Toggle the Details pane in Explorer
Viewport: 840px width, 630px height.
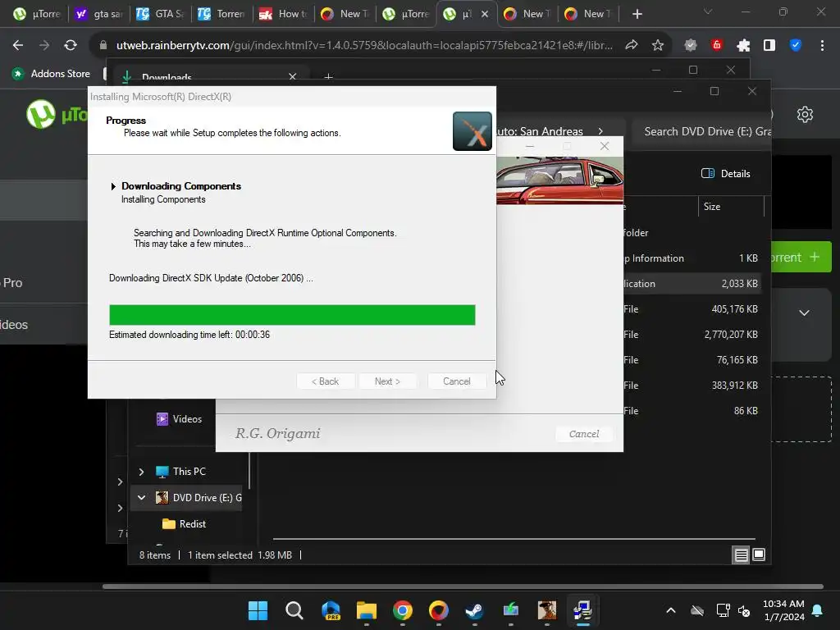click(x=726, y=174)
